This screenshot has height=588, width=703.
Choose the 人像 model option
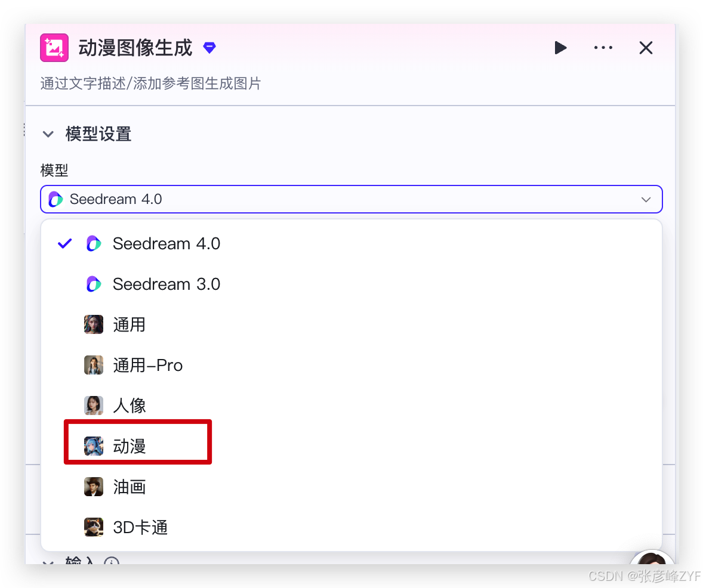tap(351, 406)
